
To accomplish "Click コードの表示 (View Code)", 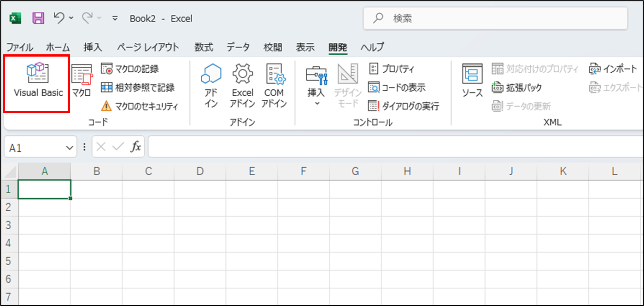I will (x=397, y=87).
